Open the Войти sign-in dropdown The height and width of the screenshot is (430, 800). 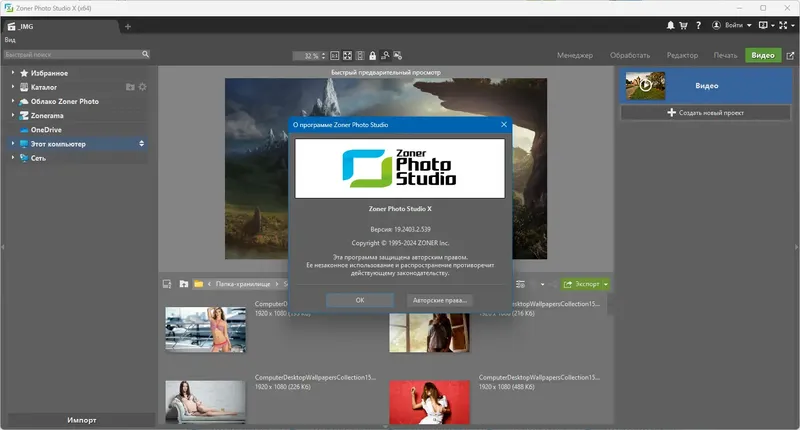pyautogui.click(x=738, y=25)
